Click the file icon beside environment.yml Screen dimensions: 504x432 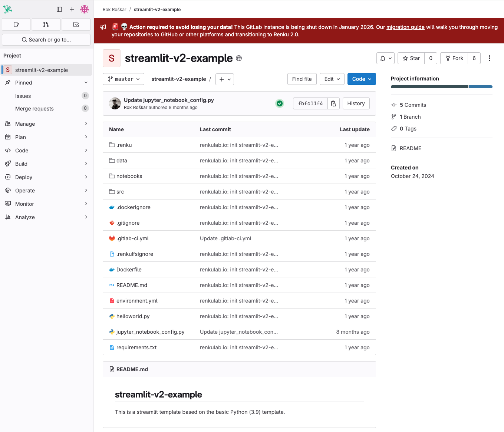coord(112,301)
